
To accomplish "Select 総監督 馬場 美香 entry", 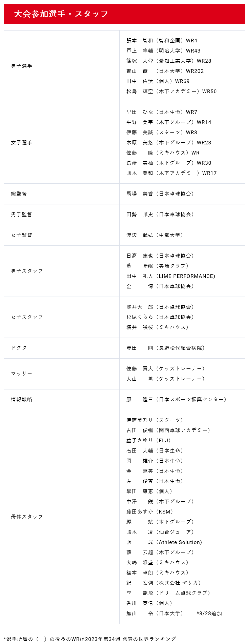I will pyautogui.click(x=160, y=194).
